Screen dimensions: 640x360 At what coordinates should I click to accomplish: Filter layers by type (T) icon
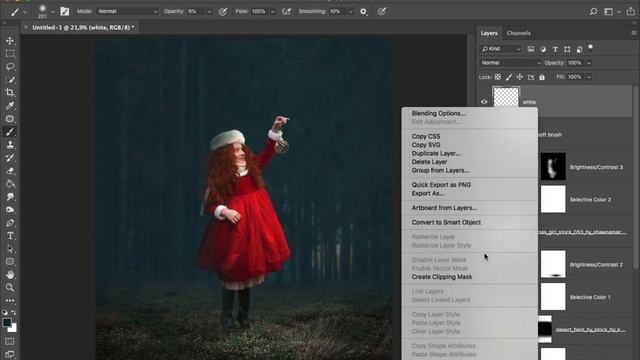555,49
